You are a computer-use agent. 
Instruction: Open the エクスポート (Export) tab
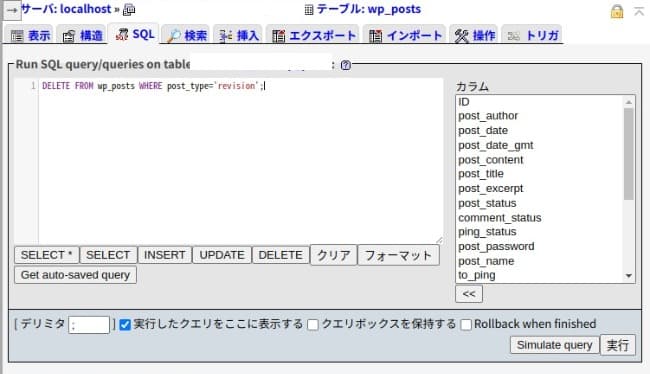click(314, 36)
